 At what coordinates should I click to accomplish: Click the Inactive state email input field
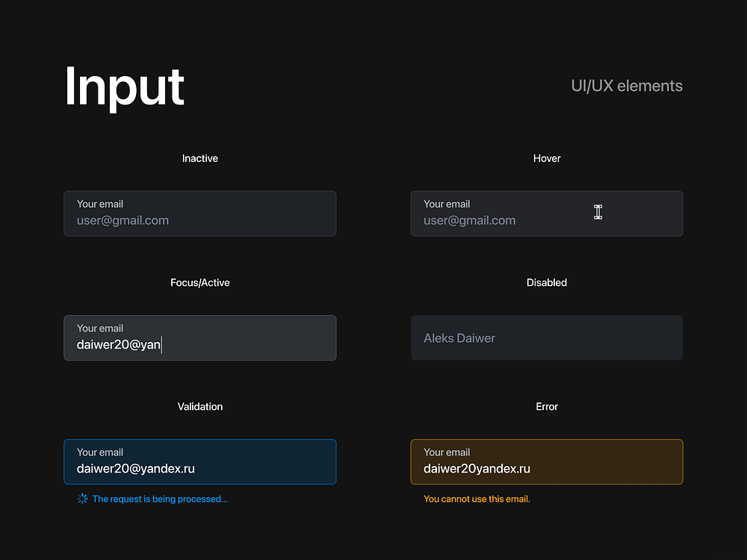[x=199, y=214]
